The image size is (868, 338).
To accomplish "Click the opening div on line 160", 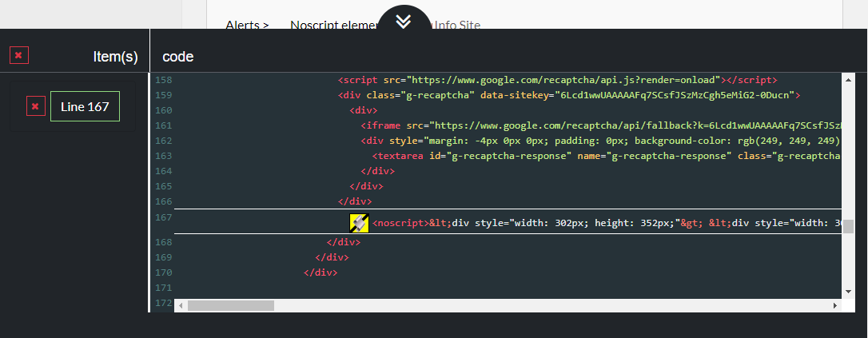I will click(x=364, y=110).
